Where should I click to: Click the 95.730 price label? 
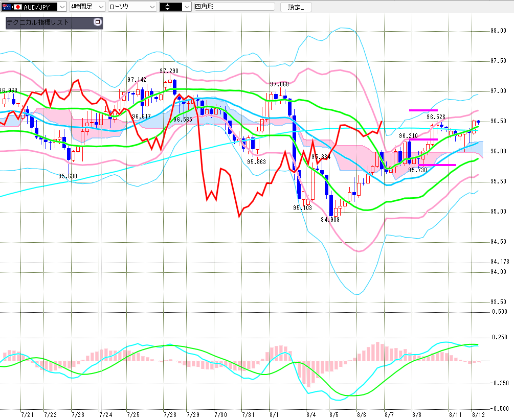click(x=418, y=170)
